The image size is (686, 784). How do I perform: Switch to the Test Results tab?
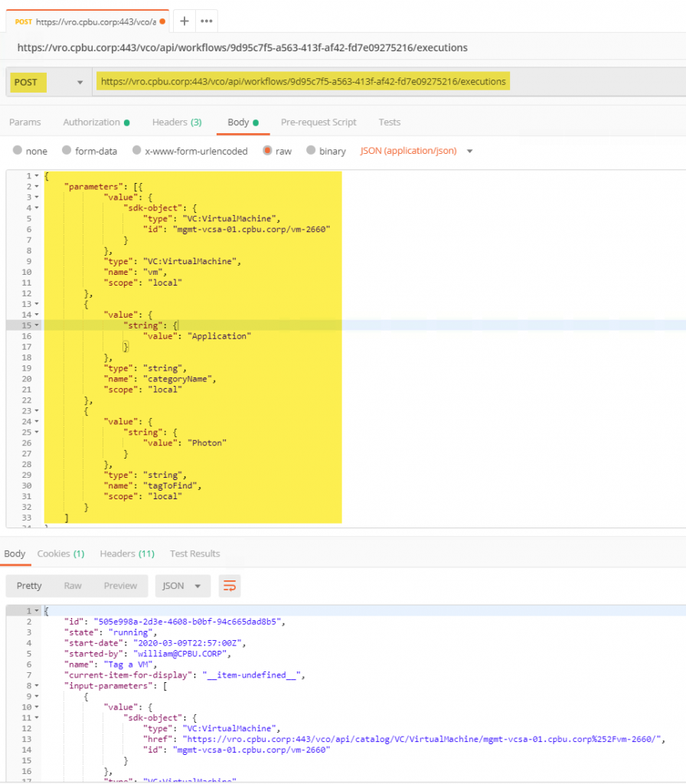pyautogui.click(x=194, y=554)
